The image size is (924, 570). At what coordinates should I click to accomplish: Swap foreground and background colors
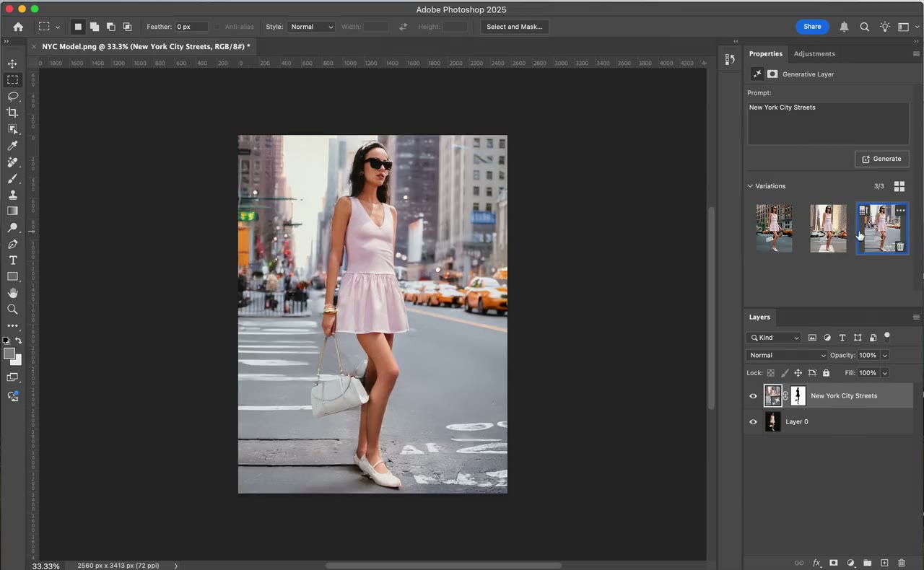click(x=19, y=341)
